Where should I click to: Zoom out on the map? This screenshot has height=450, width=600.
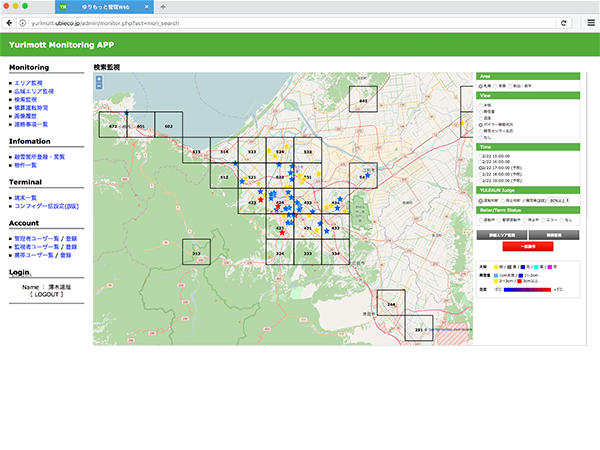pos(98,87)
